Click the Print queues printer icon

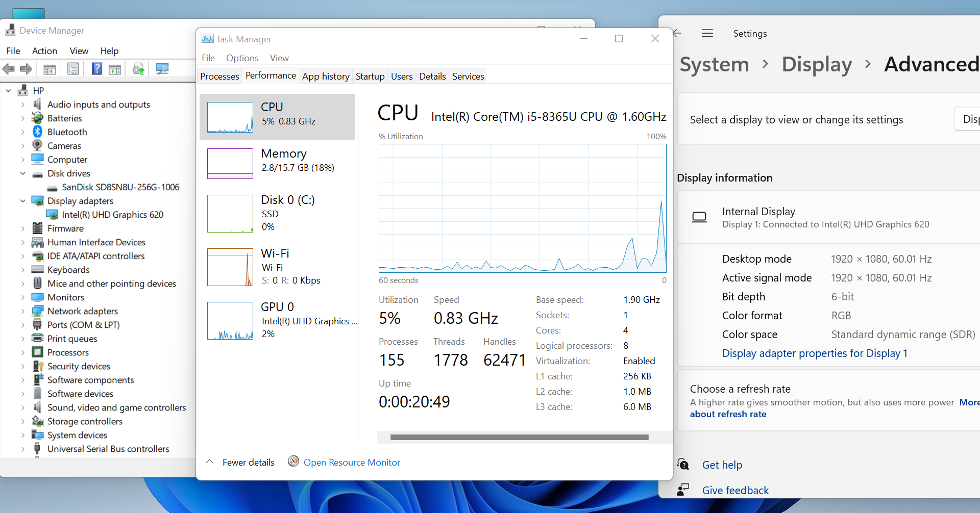coord(37,338)
